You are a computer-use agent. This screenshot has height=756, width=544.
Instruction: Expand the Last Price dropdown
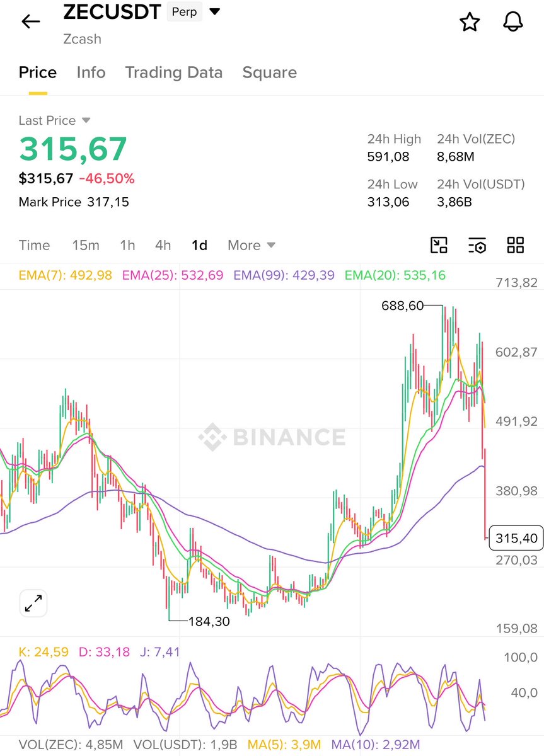[x=86, y=120]
